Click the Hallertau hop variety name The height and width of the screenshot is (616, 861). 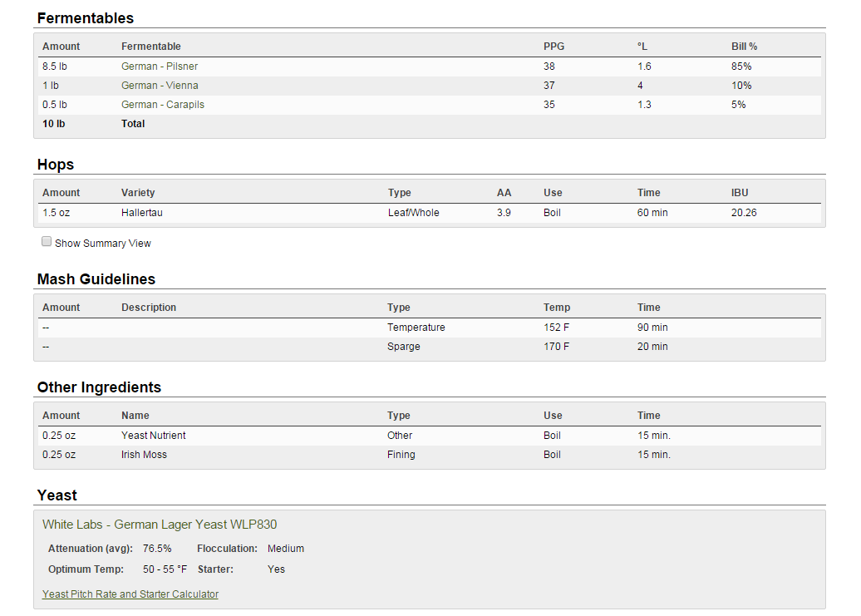pos(142,213)
